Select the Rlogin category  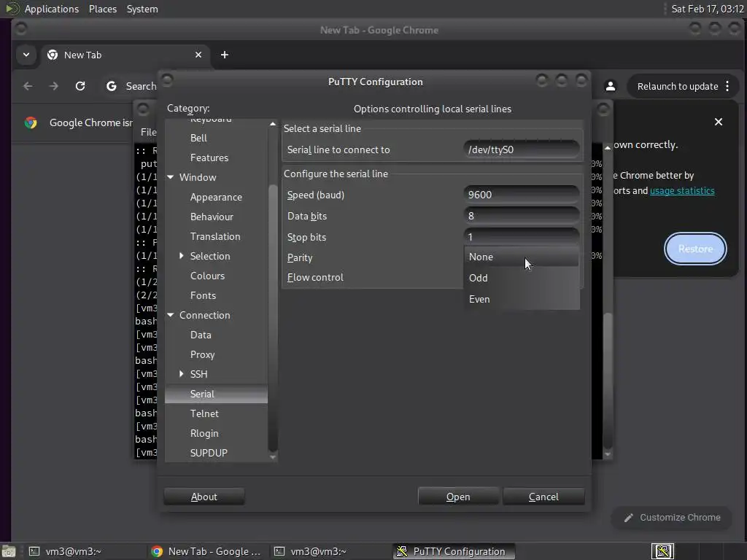coord(204,433)
